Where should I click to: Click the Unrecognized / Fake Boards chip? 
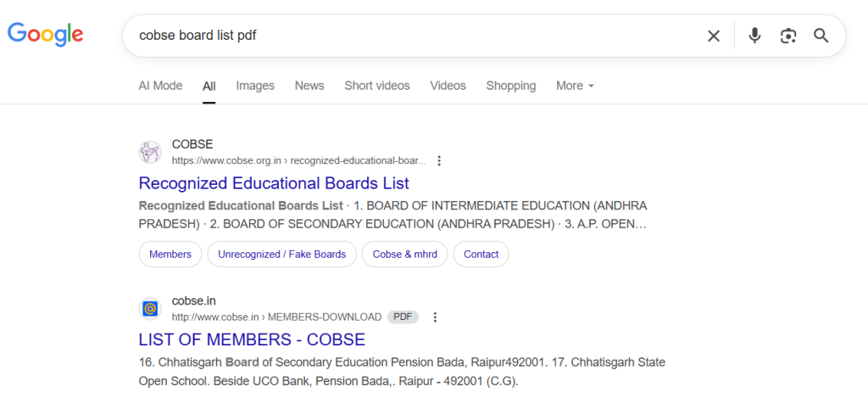point(281,255)
